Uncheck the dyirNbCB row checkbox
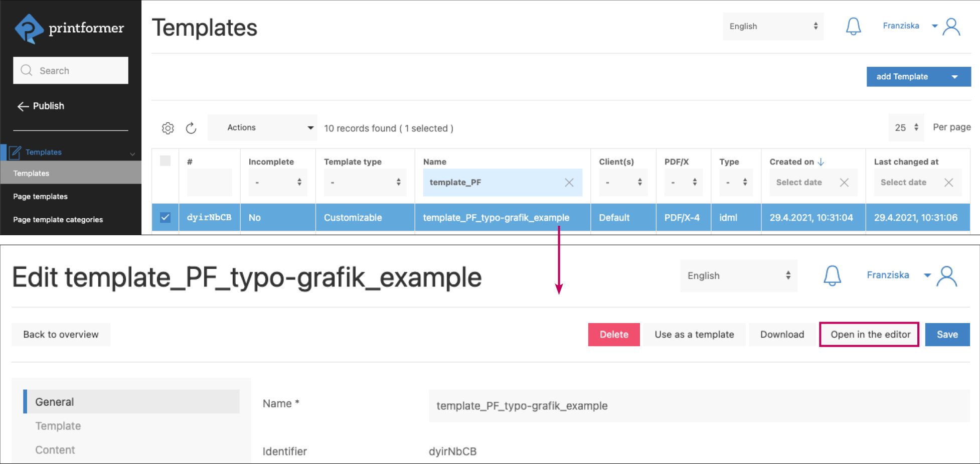The width and height of the screenshot is (980, 464). tap(165, 218)
